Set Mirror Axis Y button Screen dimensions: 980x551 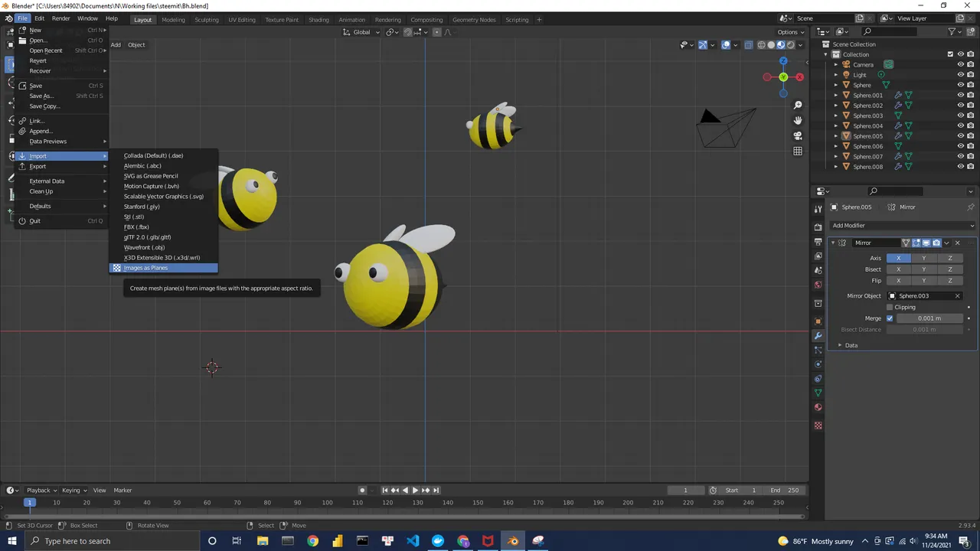924,258
